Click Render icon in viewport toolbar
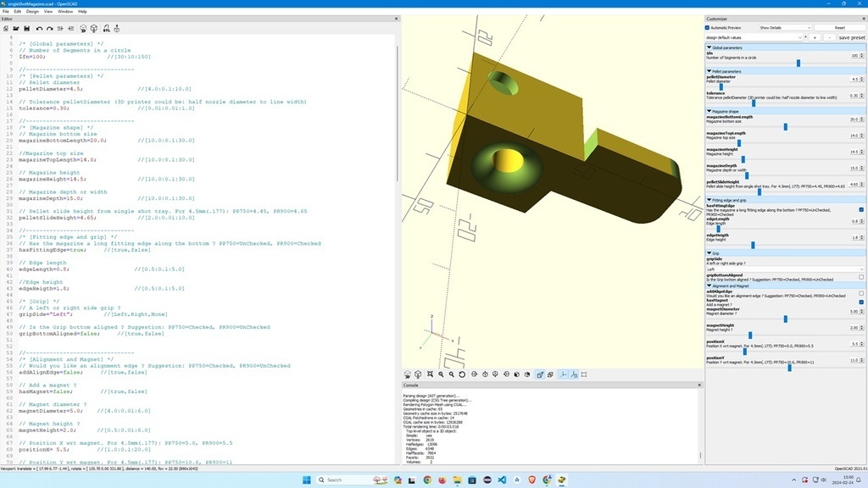 pos(418,374)
